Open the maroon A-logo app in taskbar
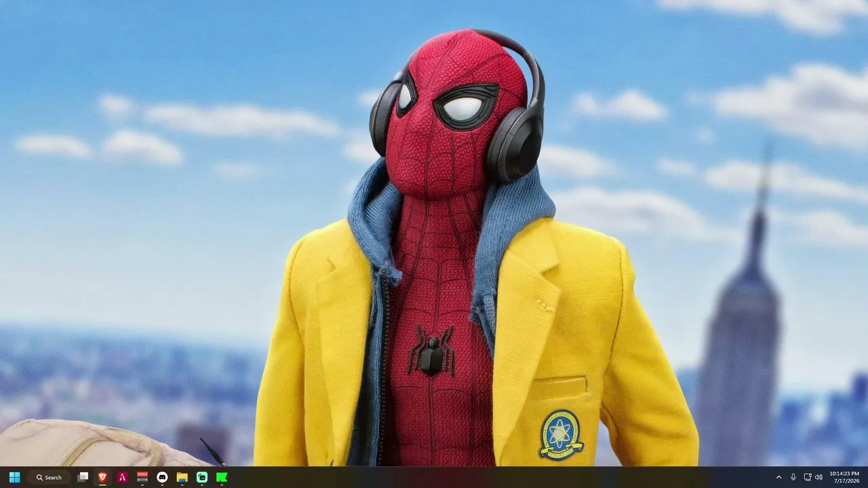This screenshot has height=488, width=868. click(123, 477)
